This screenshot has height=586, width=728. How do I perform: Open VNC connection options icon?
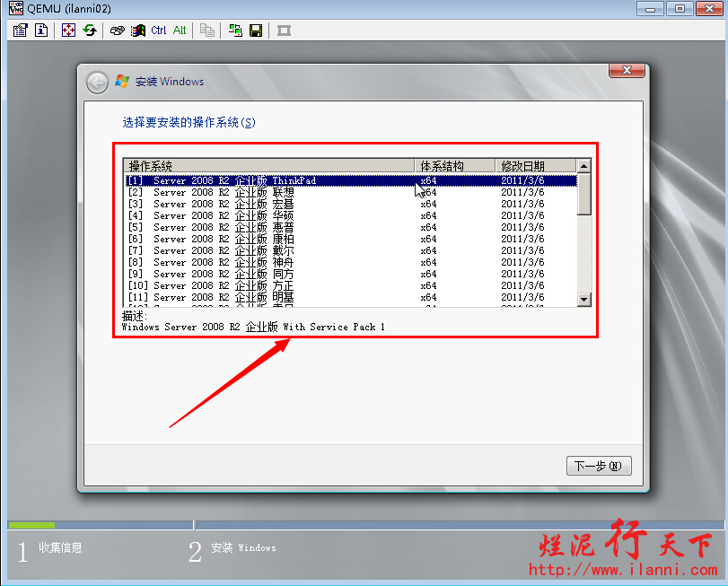[x=22, y=31]
